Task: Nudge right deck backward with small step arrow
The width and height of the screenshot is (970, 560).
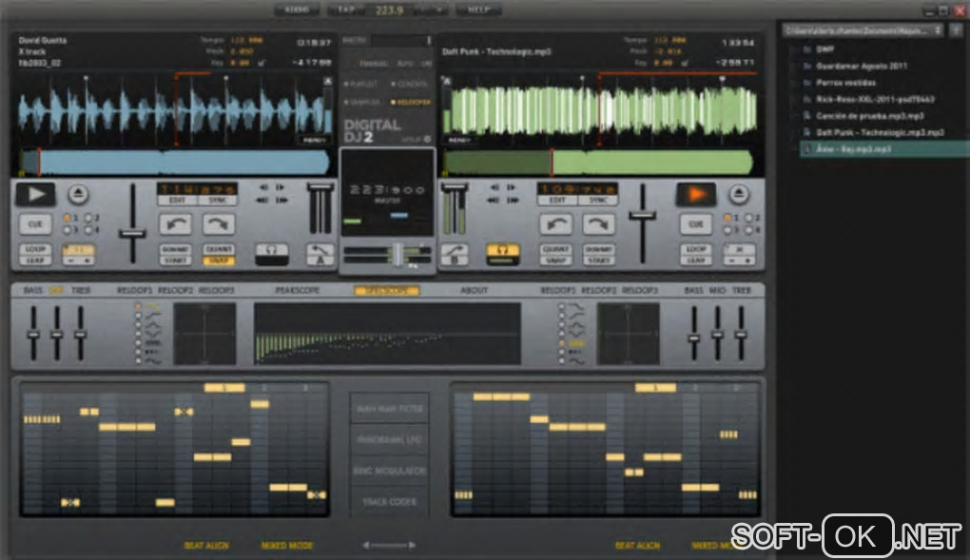Action: coord(495,187)
